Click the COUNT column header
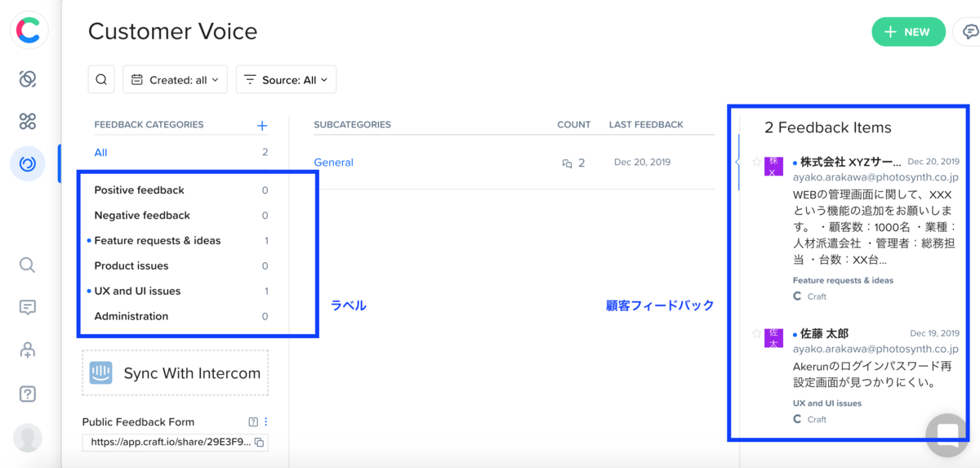Screen dimensions: 980x468 point(574,125)
